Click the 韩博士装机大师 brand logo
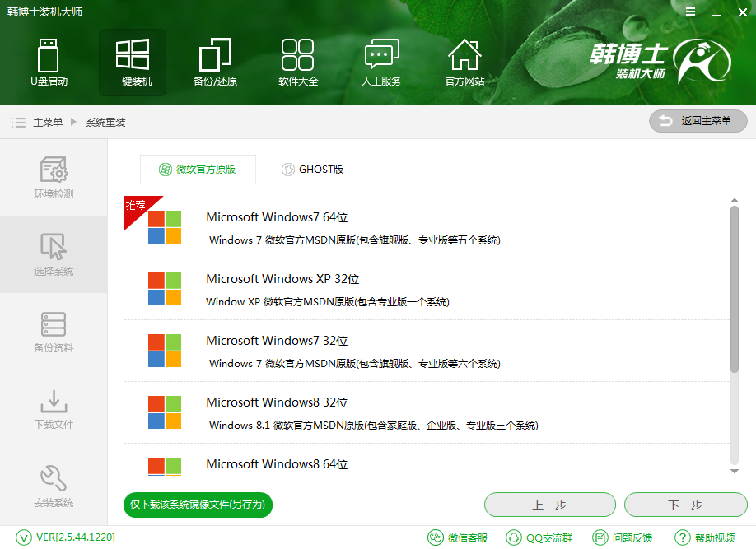The height and width of the screenshot is (549, 756). pos(660,61)
